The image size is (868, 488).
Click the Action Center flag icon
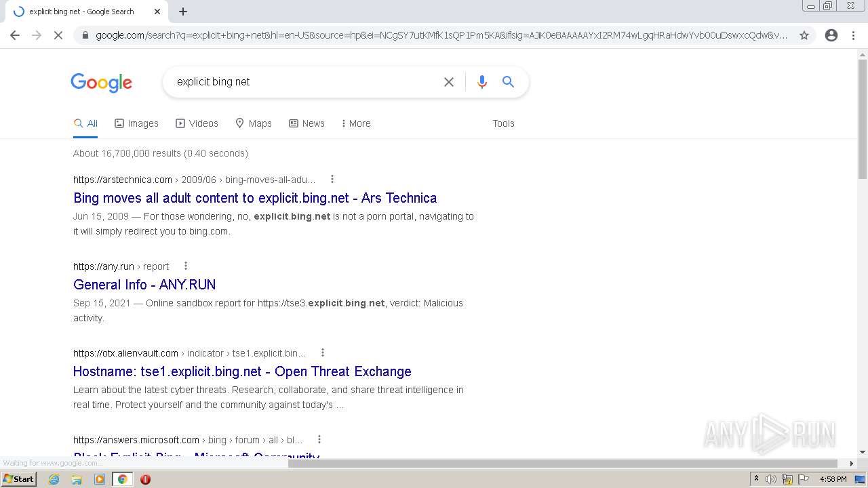pyautogui.click(x=804, y=479)
